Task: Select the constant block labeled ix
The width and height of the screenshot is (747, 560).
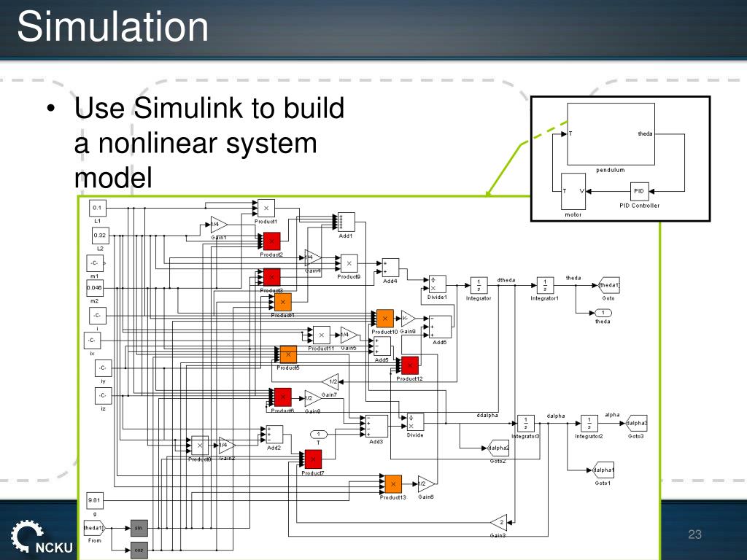Action: (x=92, y=341)
